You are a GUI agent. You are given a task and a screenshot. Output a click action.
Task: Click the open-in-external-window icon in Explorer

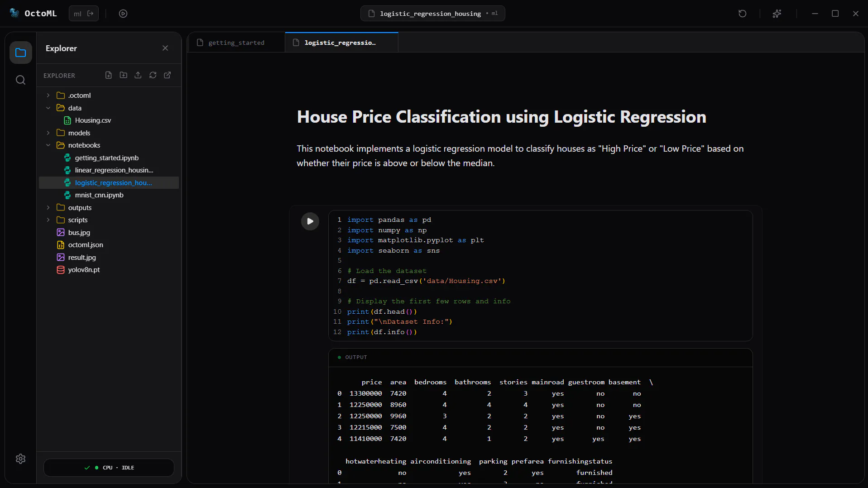[x=168, y=75]
